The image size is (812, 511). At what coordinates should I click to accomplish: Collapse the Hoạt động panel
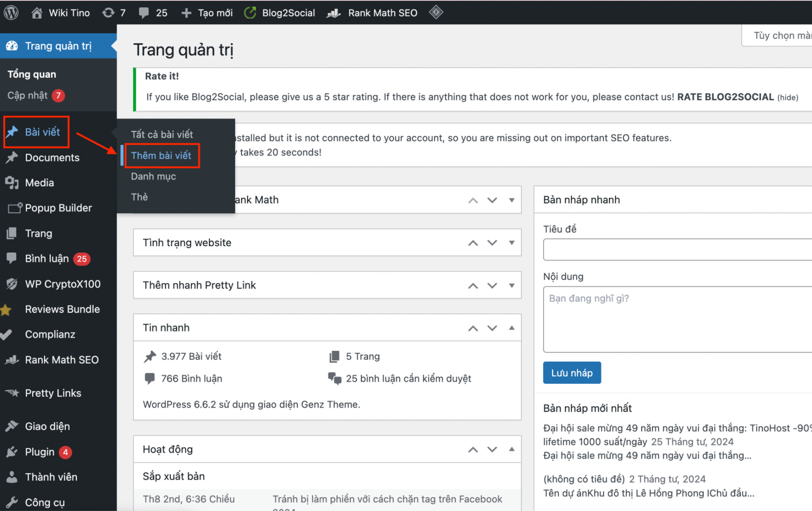512,449
